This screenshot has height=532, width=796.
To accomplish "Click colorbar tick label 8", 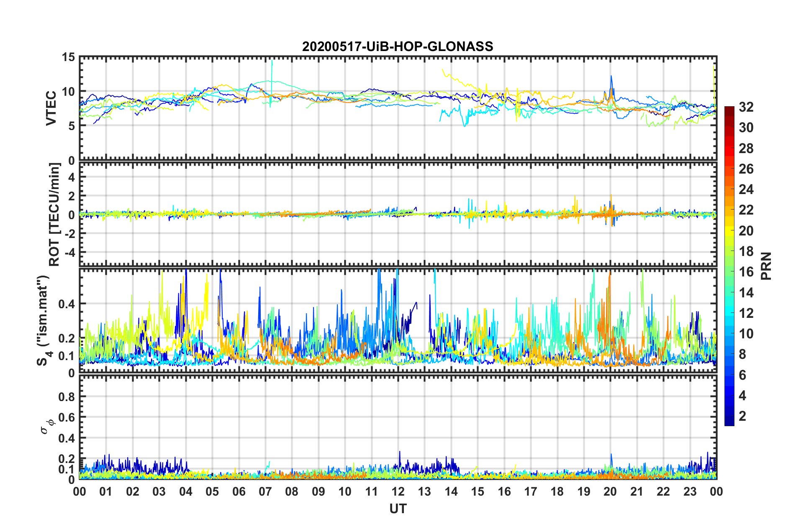I will [743, 354].
